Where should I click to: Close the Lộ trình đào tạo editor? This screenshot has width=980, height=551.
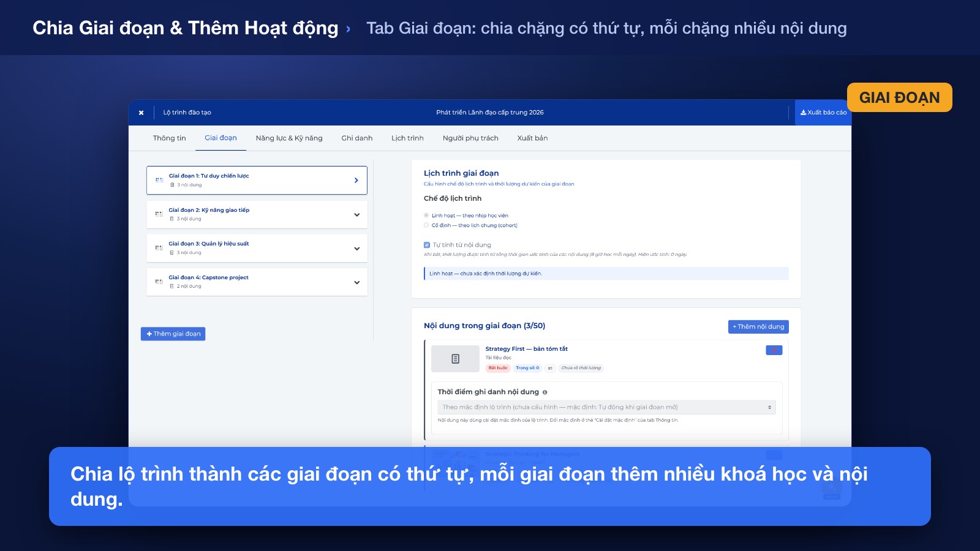click(x=141, y=113)
